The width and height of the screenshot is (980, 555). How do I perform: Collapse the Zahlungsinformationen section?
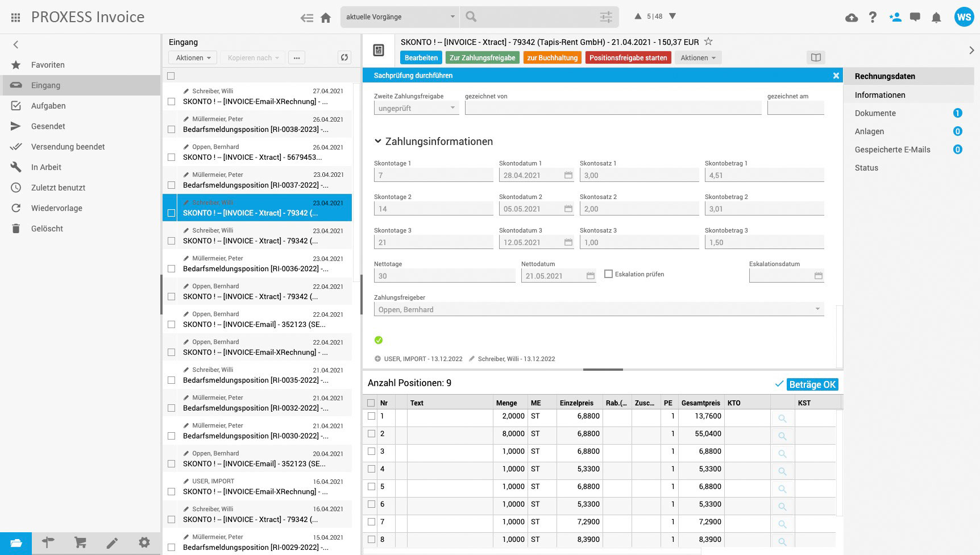(x=378, y=142)
